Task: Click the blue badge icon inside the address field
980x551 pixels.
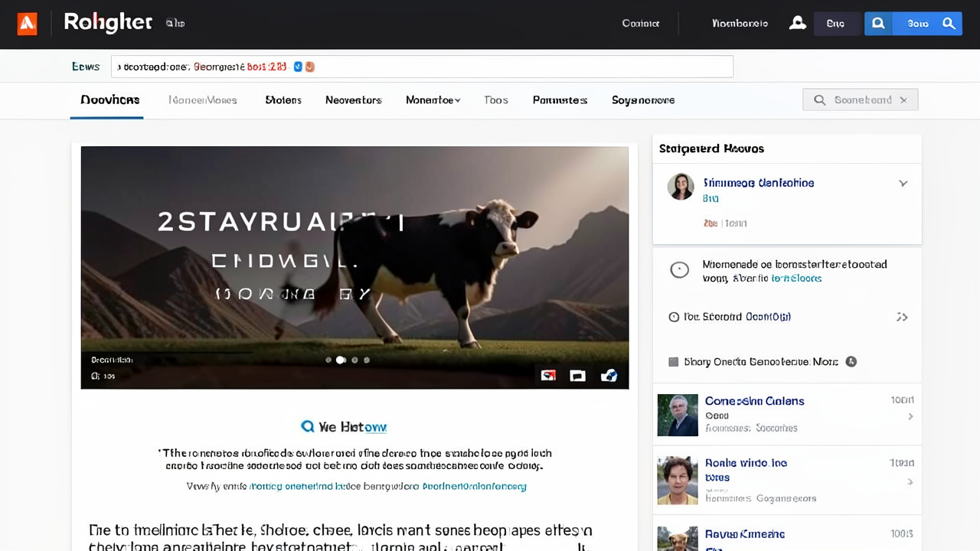Action: 298,67
